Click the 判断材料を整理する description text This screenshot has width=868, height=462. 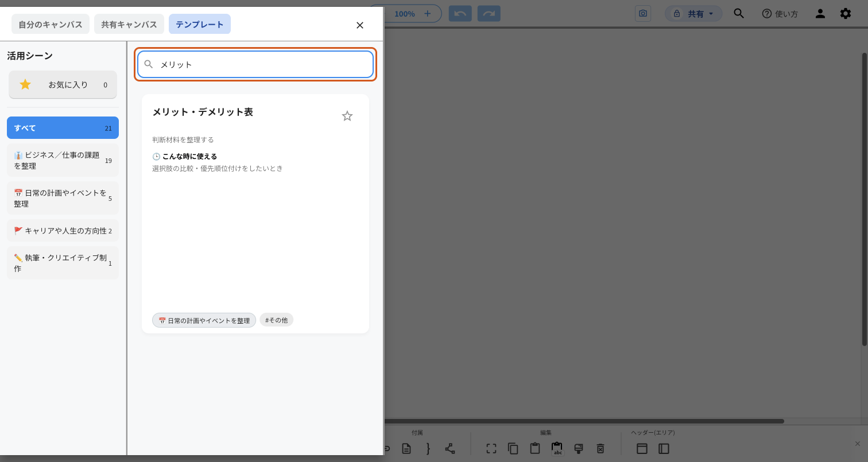[x=183, y=139]
